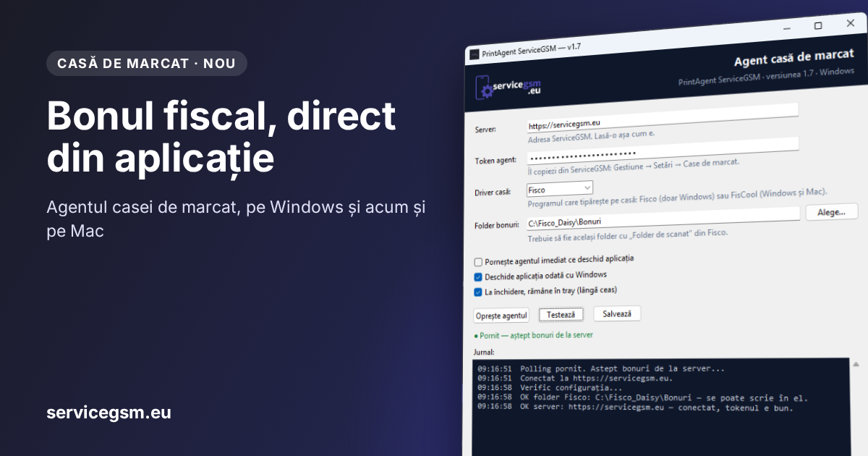The width and height of the screenshot is (868, 456).
Task: Click the 'Agent casă de marcat' header title
Action: coord(794,58)
